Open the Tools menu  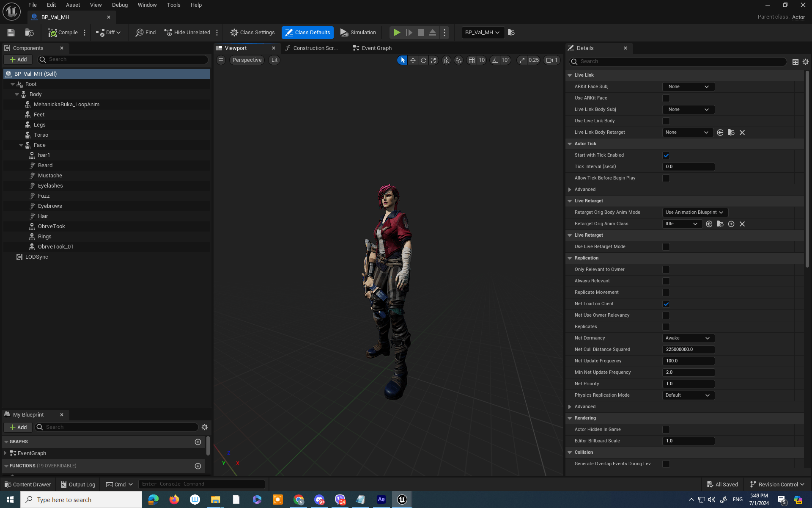173,5
